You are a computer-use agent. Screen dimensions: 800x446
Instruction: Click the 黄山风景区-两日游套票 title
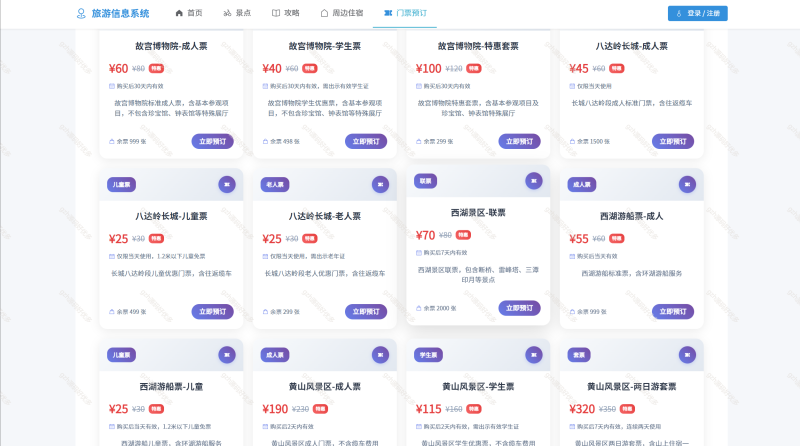click(x=632, y=387)
